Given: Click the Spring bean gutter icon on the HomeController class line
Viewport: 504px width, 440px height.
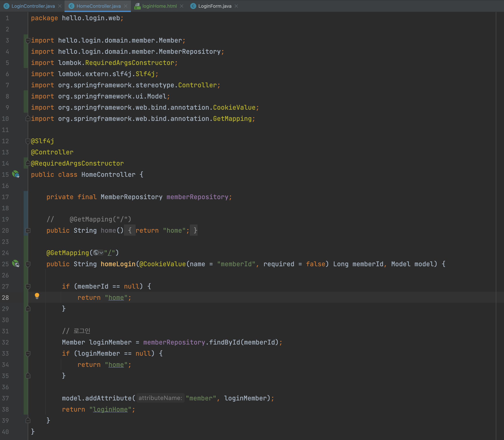Looking at the screenshot, I should [x=16, y=174].
